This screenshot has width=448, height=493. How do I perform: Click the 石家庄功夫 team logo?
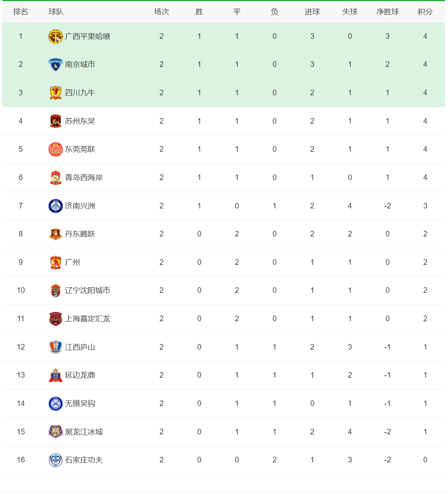(x=55, y=460)
